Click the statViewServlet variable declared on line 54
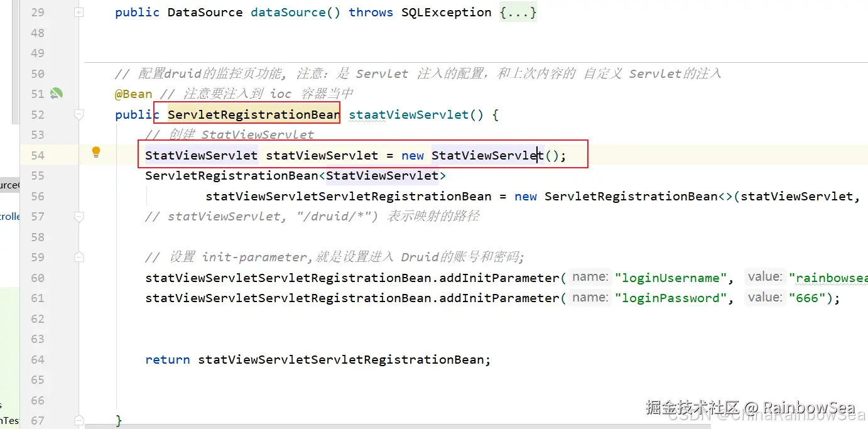 coord(322,155)
